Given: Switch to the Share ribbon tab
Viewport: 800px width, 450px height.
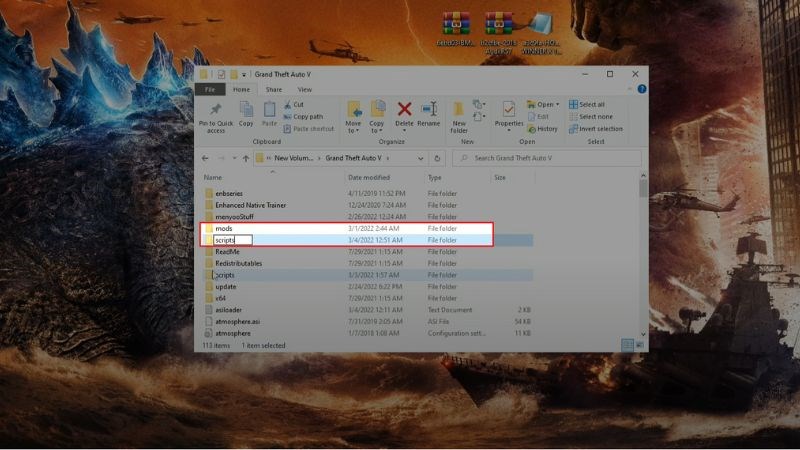Looking at the screenshot, I should [x=273, y=89].
